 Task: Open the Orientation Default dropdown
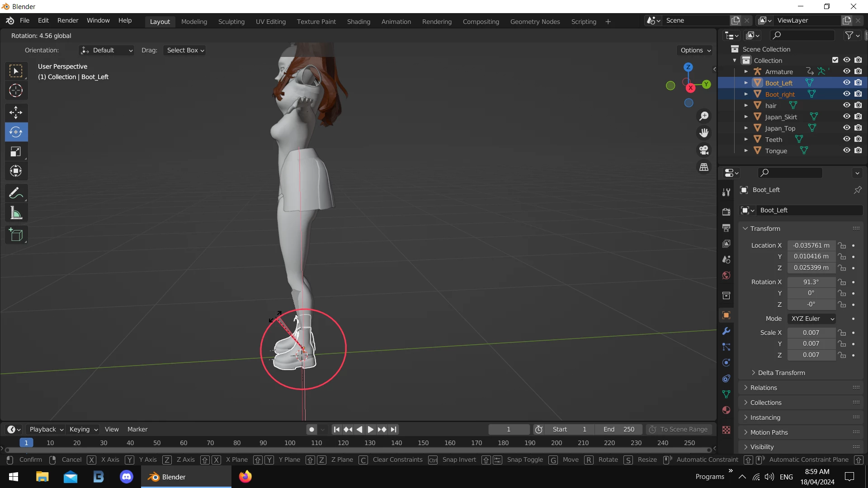[x=107, y=50]
